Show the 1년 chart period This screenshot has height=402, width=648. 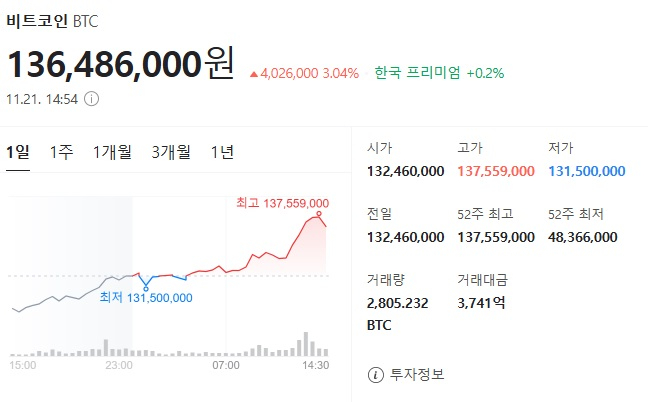tap(223, 152)
